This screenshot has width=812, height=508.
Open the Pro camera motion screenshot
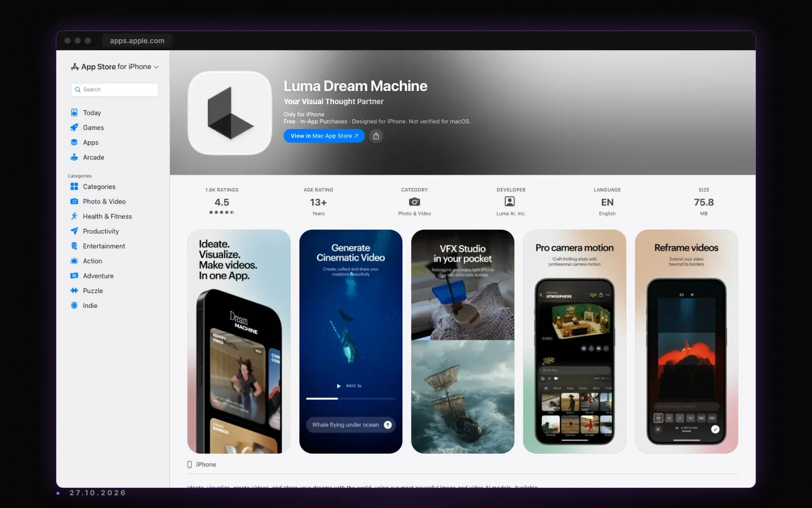[x=574, y=341]
